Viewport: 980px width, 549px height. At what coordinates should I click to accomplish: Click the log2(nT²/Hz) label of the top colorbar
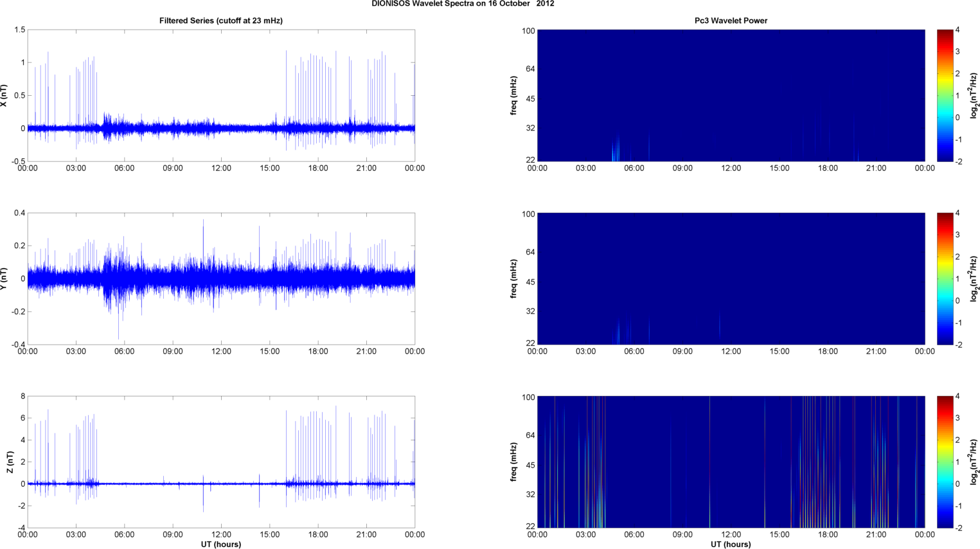974,96
